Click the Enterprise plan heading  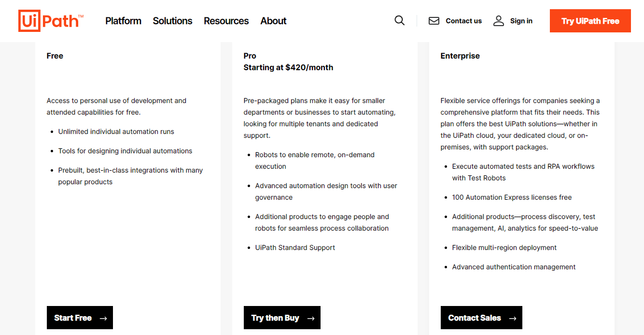(x=460, y=56)
